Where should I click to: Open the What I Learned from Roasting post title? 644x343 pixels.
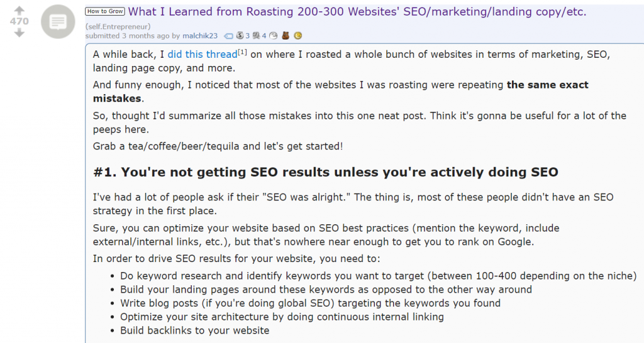tap(357, 11)
